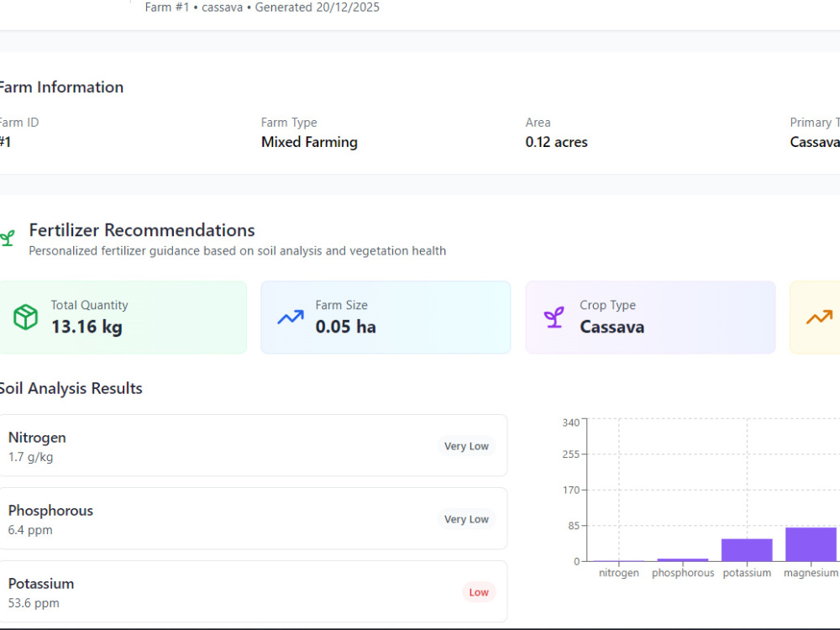Select the Nitrogen 'Very Low' badge
The height and width of the screenshot is (630, 840).
pos(466,446)
